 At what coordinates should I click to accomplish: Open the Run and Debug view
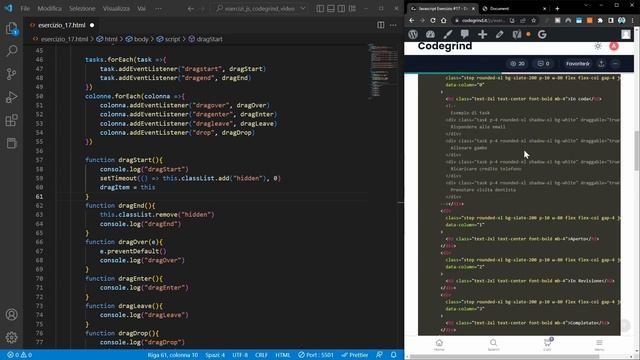click(x=11, y=97)
